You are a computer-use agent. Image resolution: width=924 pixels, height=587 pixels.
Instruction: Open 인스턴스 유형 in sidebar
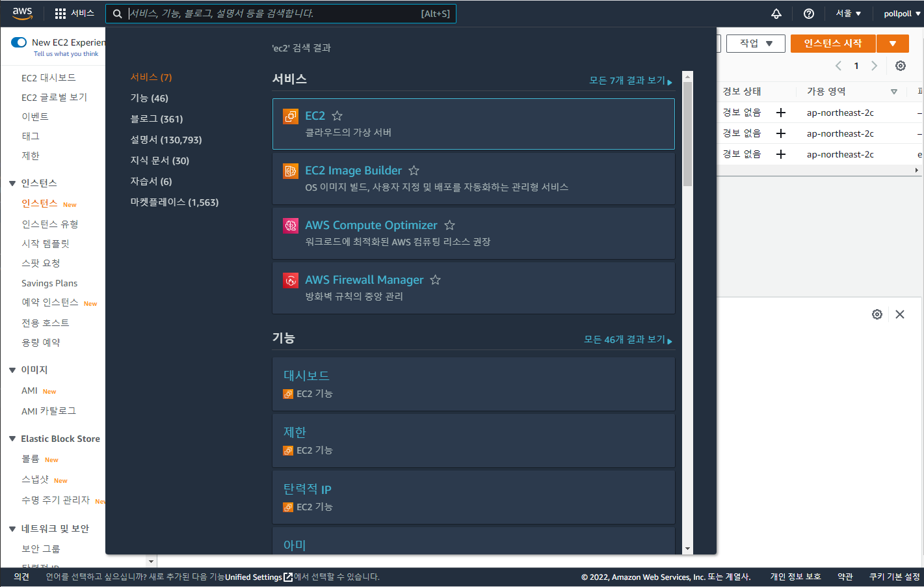pos(50,225)
